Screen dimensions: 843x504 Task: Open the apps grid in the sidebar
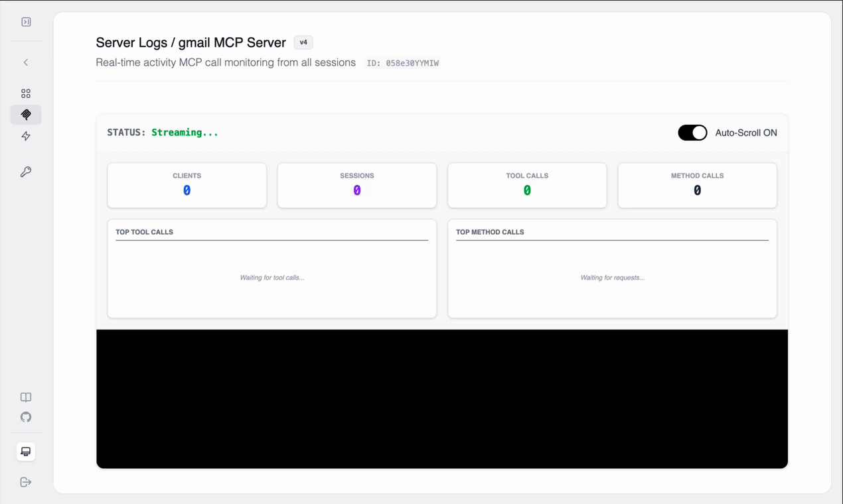(x=25, y=93)
